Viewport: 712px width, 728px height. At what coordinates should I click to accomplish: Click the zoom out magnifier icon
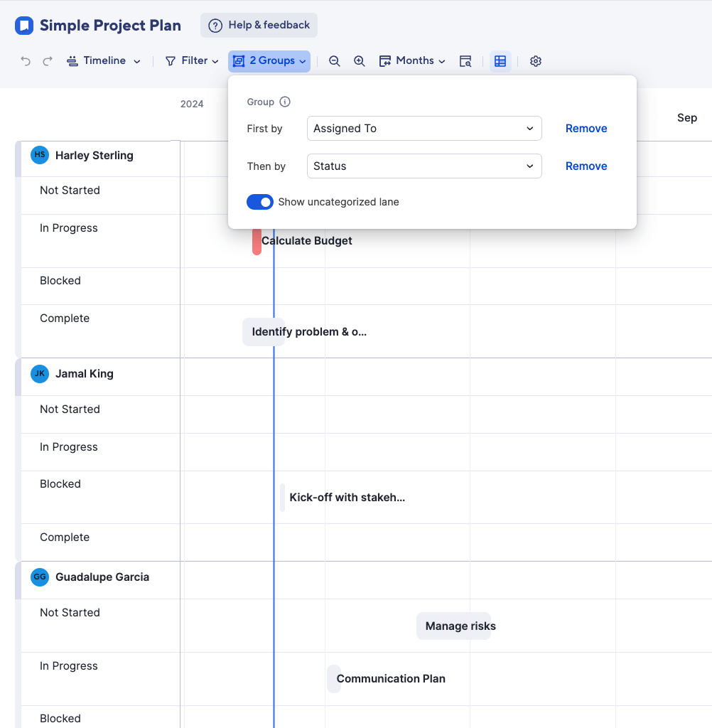click(334, 61)
